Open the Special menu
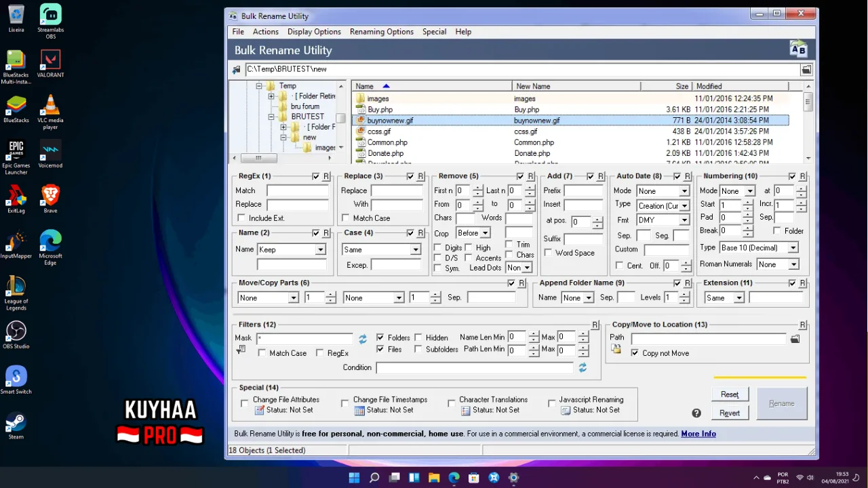868x488 pixels. pyautogui.click(x=434, y=32)
